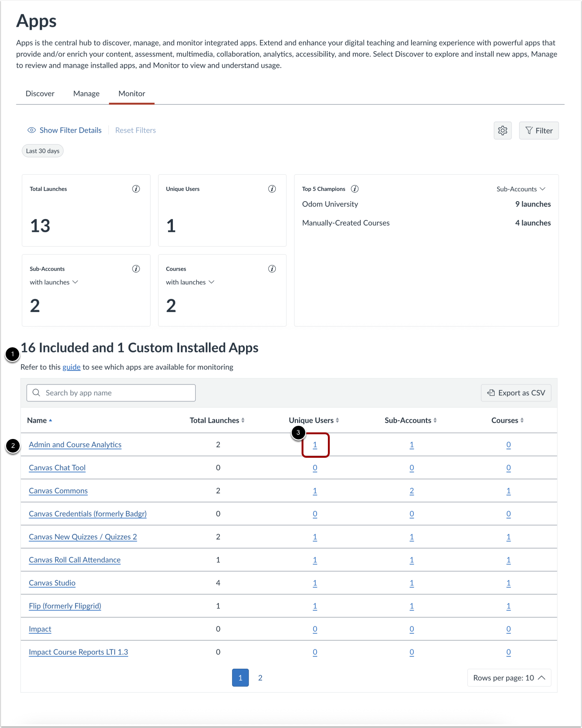Click the Sub-Accounts card info icon
Image resolution: width=582 pixels, height=728 pixels.
(136, 268)
